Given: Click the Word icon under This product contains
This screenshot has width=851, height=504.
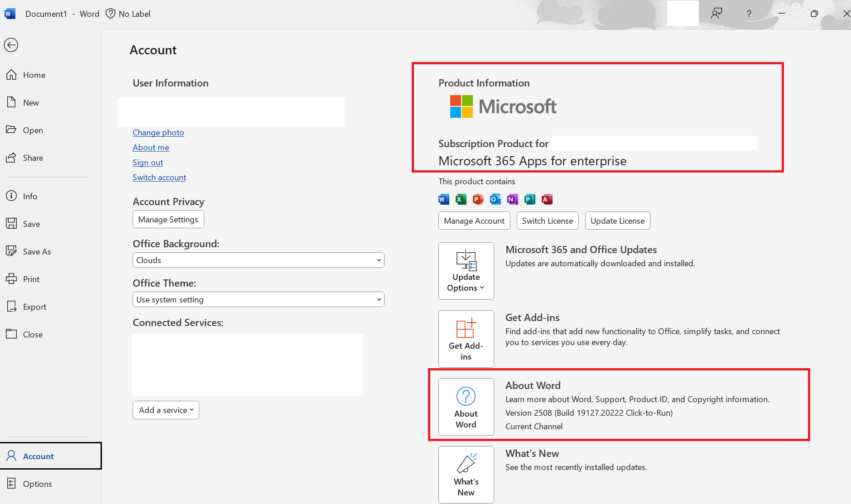Looking at the screenshot, I should click(x=444, y=199).
